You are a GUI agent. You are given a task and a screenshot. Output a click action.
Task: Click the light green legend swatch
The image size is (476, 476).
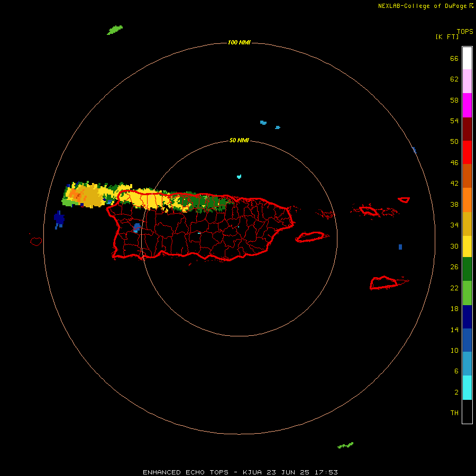point(467,293)
